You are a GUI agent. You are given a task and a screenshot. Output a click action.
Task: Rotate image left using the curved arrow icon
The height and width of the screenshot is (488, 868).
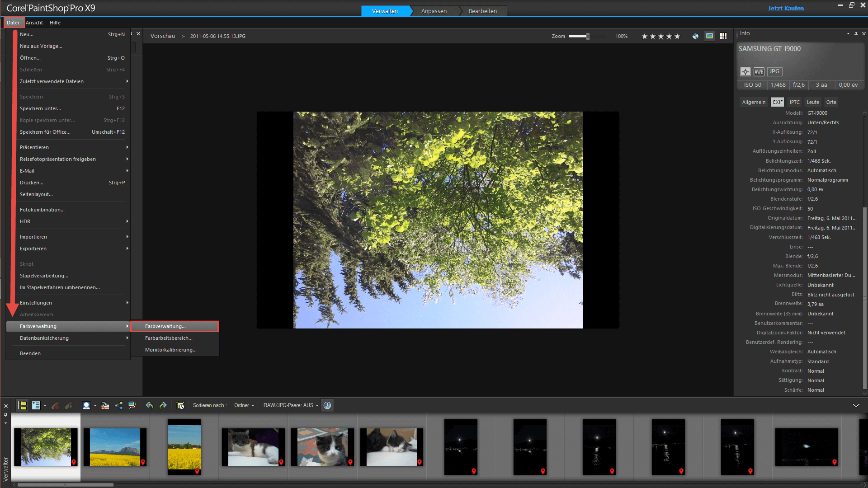[150, 405]
